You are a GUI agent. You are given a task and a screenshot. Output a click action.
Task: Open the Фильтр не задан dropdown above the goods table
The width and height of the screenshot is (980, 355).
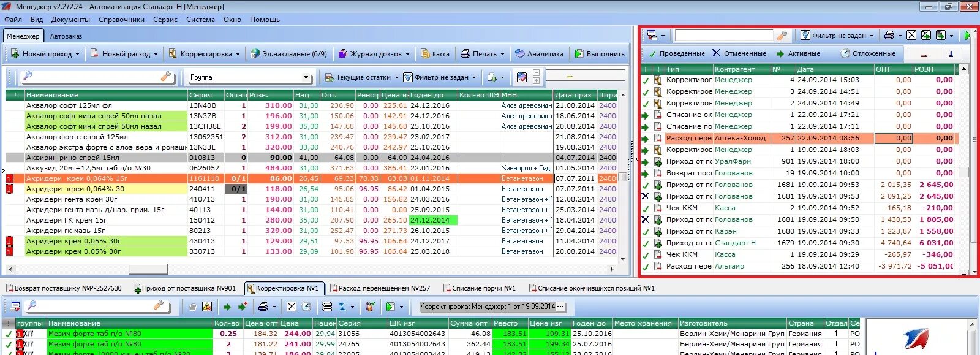tap(473, 78)
